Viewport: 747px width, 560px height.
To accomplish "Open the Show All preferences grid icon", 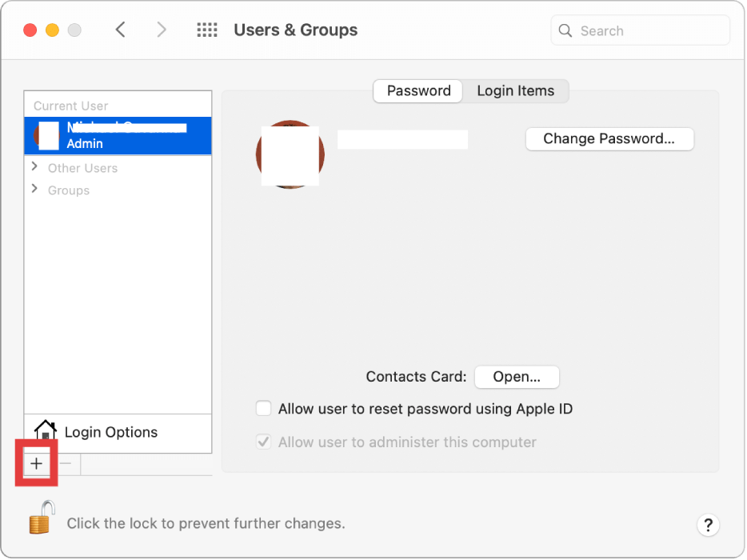I will tap(206, 30).
